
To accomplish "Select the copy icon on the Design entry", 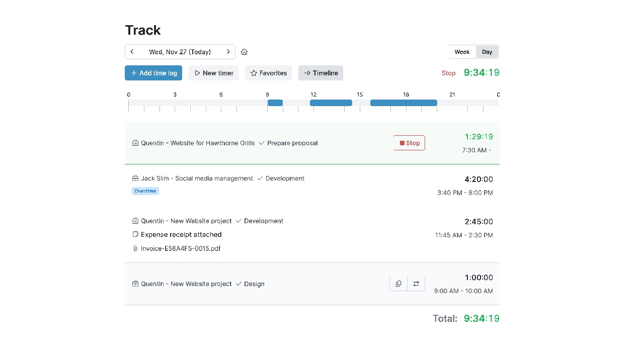I will pos(398,283).
